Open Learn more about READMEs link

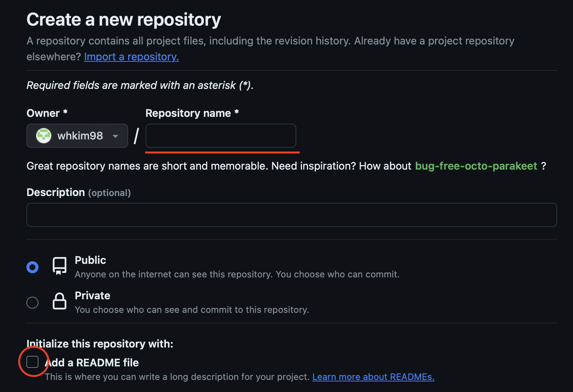pyautogui.click(x=374, y=377)
